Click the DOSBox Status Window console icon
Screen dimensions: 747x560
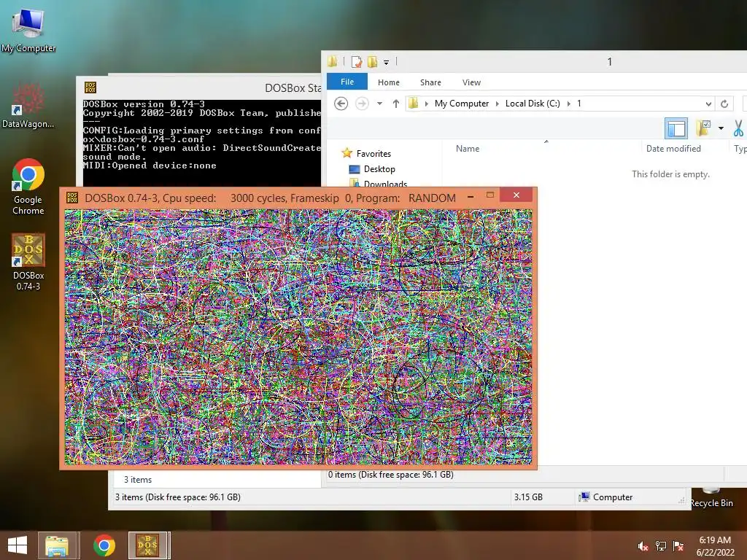pyautogui.click(x=90, y=87)
